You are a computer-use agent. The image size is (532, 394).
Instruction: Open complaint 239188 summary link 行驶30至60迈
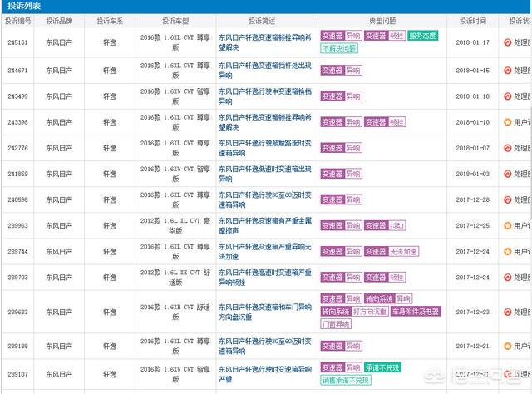(265, 346)
